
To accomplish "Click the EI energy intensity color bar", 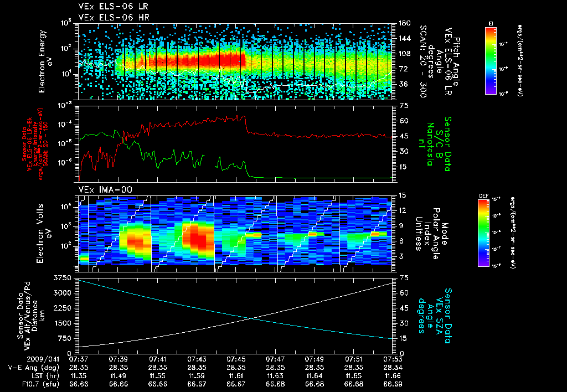I will click(x=491, y=60).
